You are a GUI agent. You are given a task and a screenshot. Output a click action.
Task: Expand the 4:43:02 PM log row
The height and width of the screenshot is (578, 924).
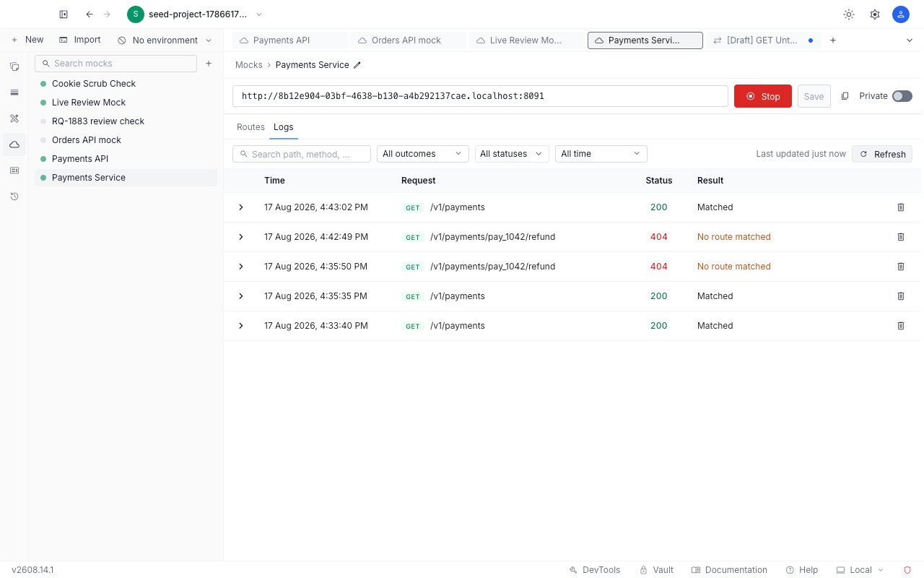pyautogui.click(x=241, y=207)
